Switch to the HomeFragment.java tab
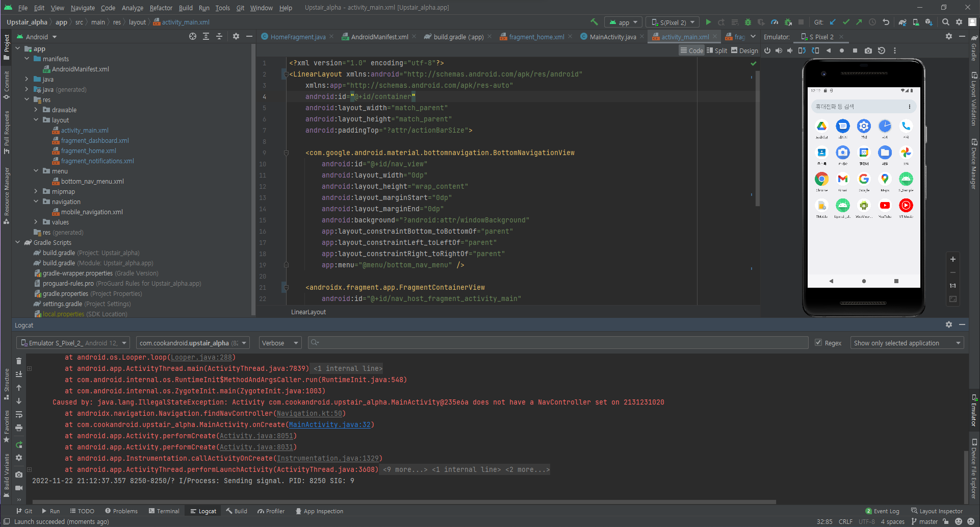The width and height of the screenshot is (980, 527). click(x=298, y=37)
